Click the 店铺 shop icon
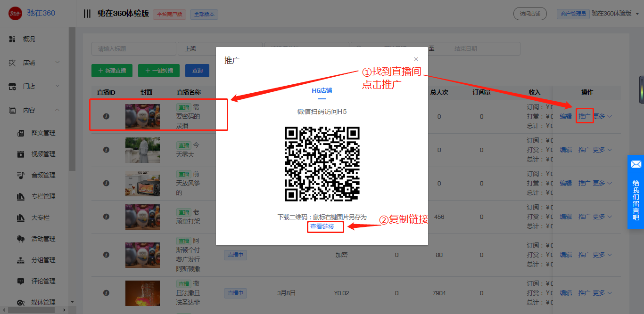 tap(13, 63)
